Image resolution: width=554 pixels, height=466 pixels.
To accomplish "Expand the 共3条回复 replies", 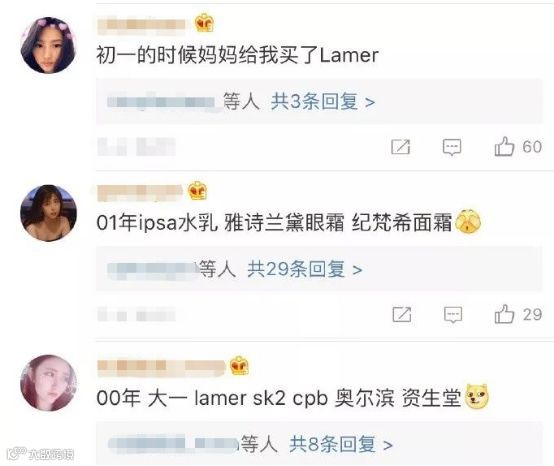I will [x=323, y=102].
